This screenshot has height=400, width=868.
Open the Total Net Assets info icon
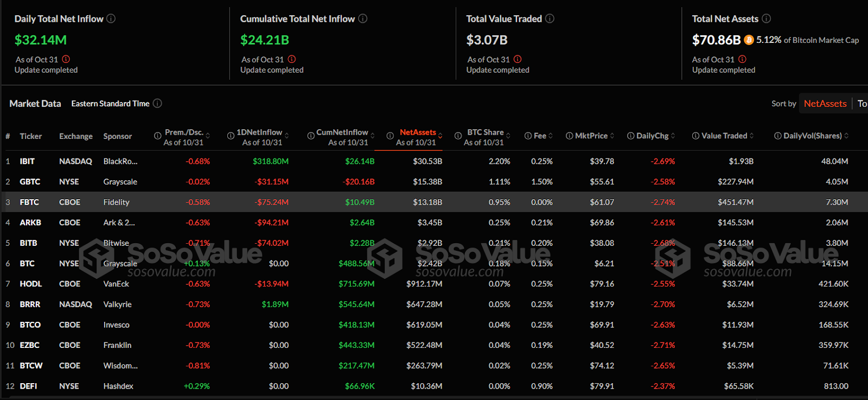tap(766, 18)
